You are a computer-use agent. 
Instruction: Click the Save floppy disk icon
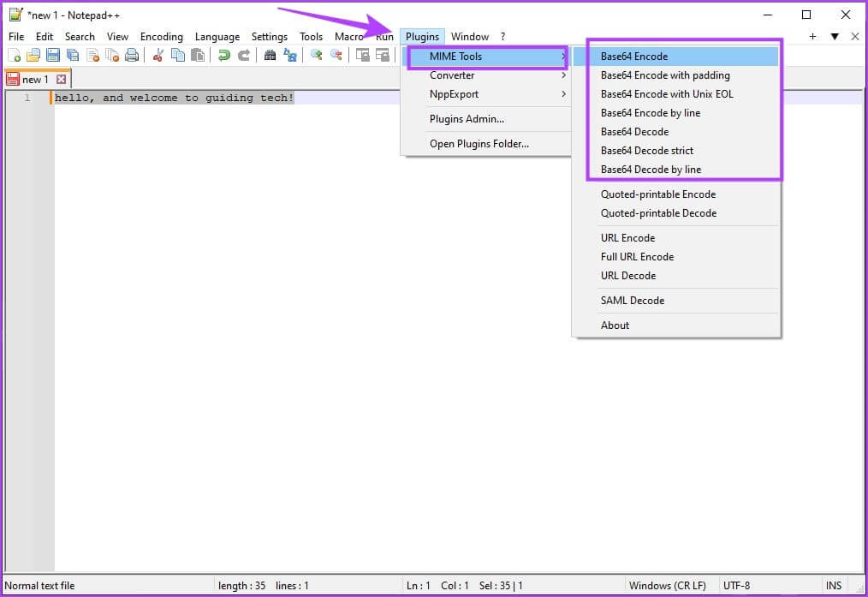pyautogui.click(x=53, y=55)
